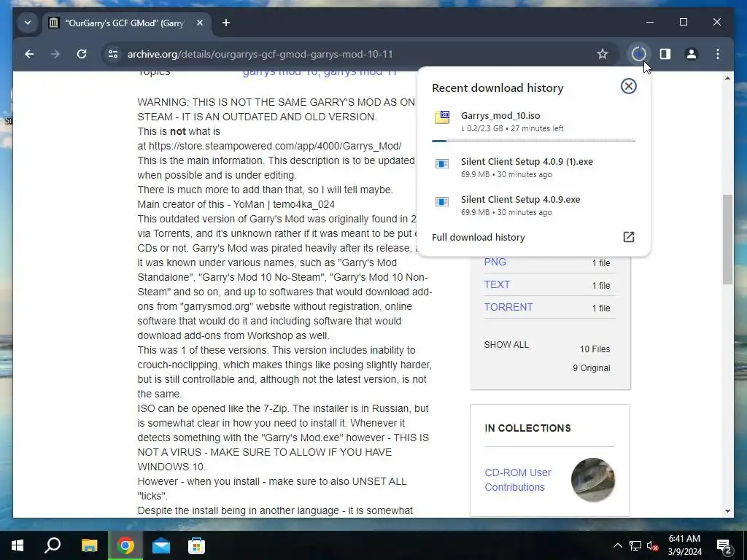Click the Chrome taskbar icon

[x=125, y=545]
